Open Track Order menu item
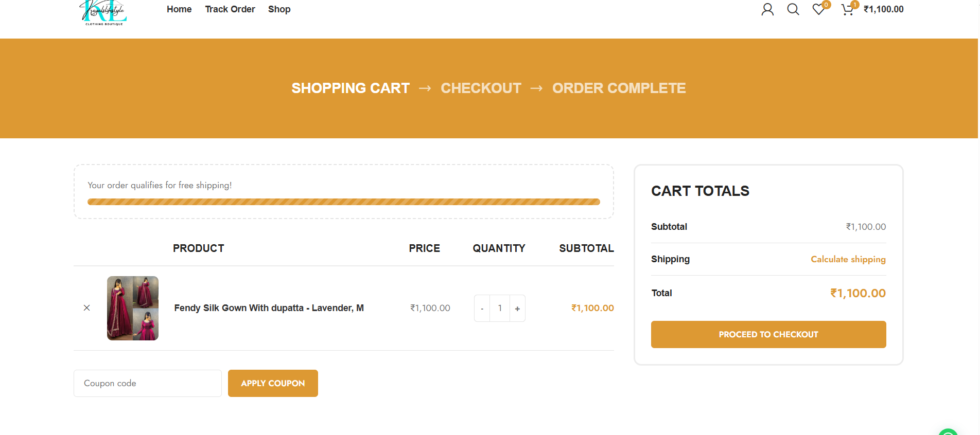 point(230,9)
